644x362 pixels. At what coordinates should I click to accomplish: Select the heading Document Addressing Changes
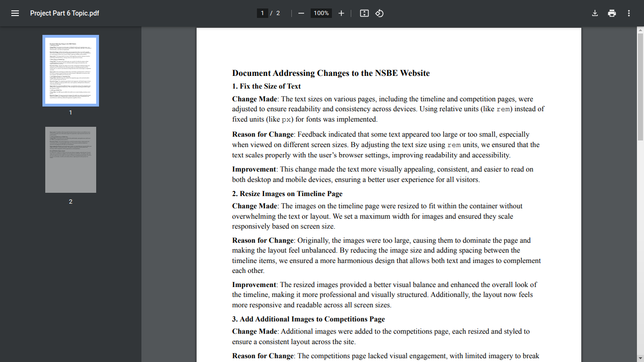click(x=330, y=73)
